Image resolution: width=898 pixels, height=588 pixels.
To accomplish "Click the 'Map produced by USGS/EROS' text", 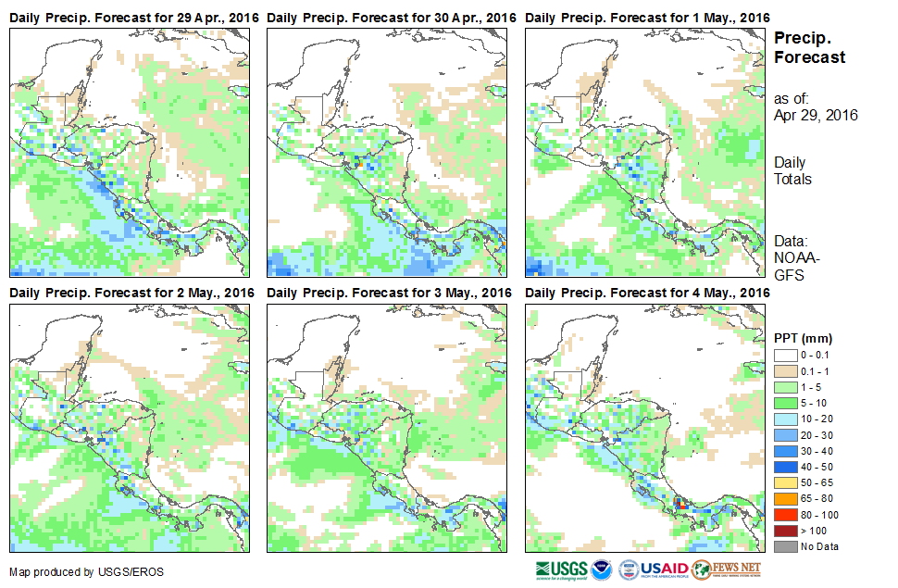I will 86,572.
